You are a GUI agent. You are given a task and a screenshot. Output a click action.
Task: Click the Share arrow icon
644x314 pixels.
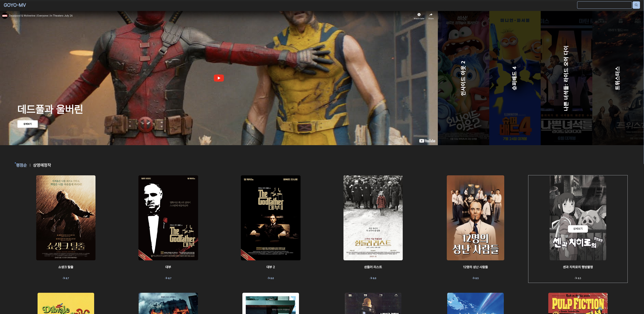[431, 15]
